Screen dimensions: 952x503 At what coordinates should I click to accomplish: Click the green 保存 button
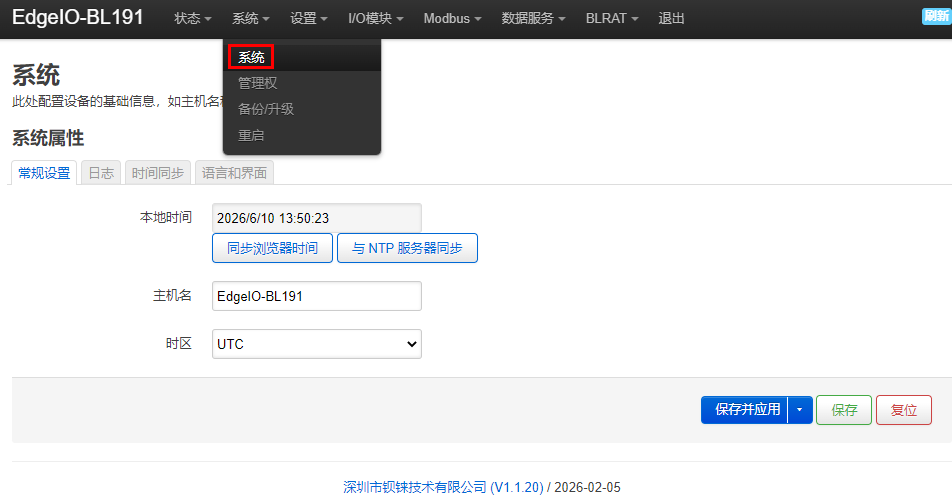(844, 410)
